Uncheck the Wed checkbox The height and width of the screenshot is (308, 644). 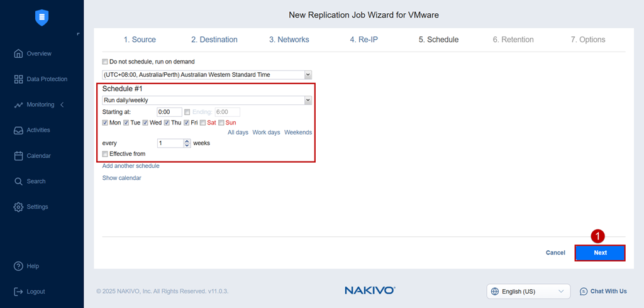(x=145, y=123)
